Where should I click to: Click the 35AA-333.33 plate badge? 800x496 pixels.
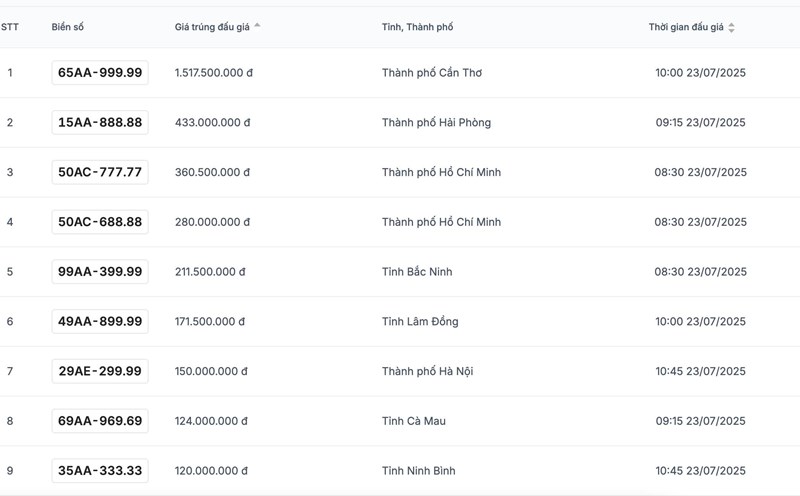coord(100,470)
